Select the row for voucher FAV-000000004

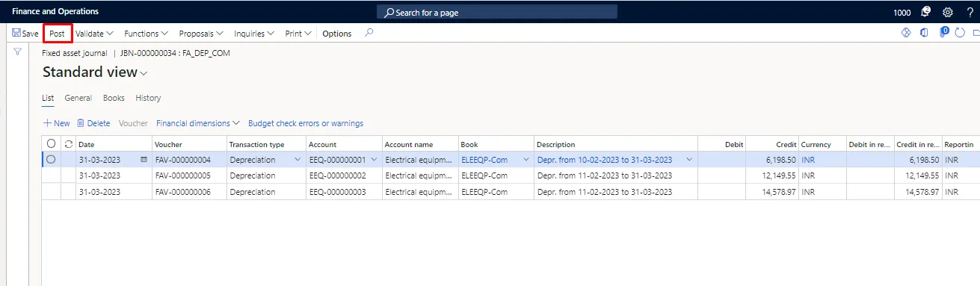(x=51, y=160)
